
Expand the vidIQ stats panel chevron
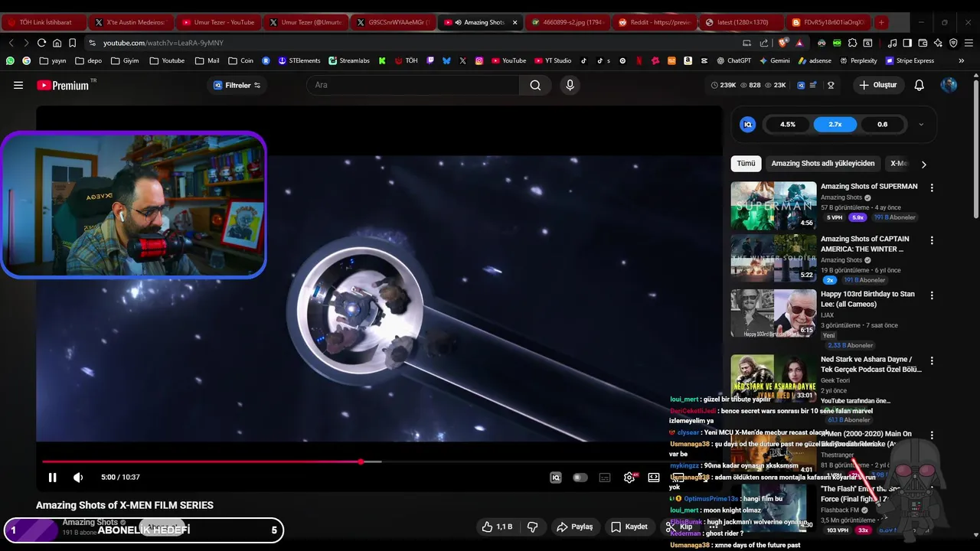[921, 125]
